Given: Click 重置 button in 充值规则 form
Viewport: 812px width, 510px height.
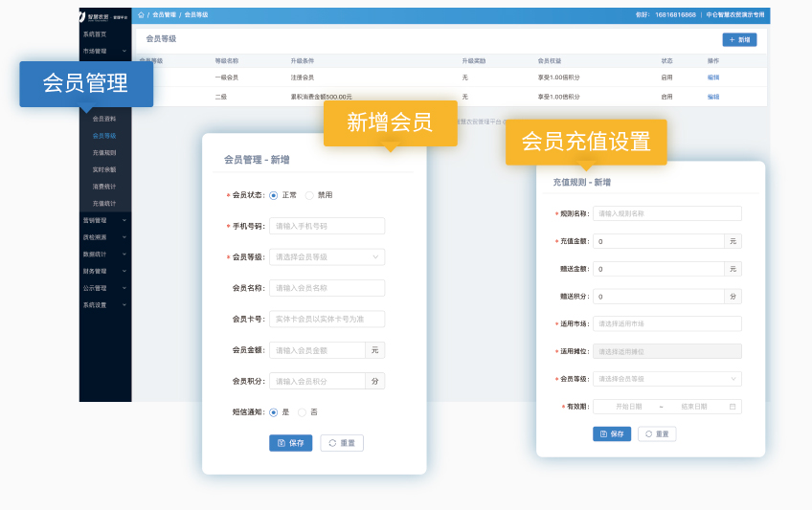Looking at the screenshot, I should [657, 433].
